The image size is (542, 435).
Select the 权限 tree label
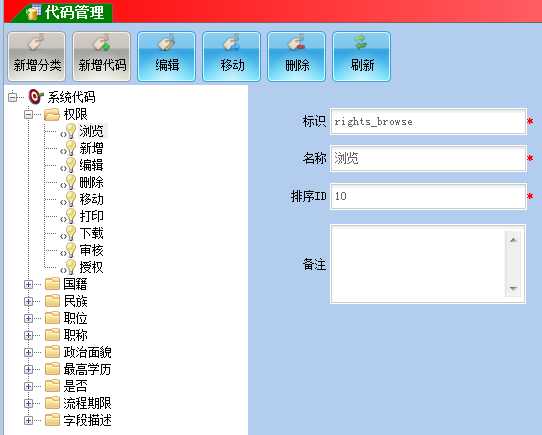[75, 114]
